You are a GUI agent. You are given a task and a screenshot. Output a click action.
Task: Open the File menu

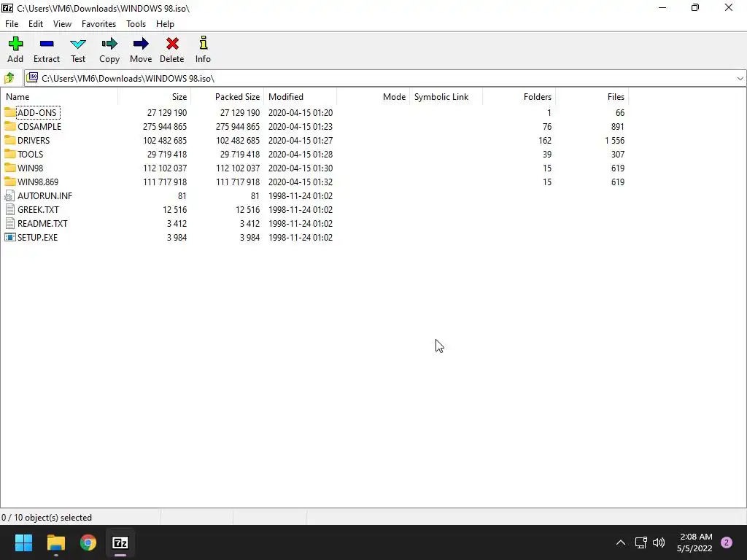12,24
